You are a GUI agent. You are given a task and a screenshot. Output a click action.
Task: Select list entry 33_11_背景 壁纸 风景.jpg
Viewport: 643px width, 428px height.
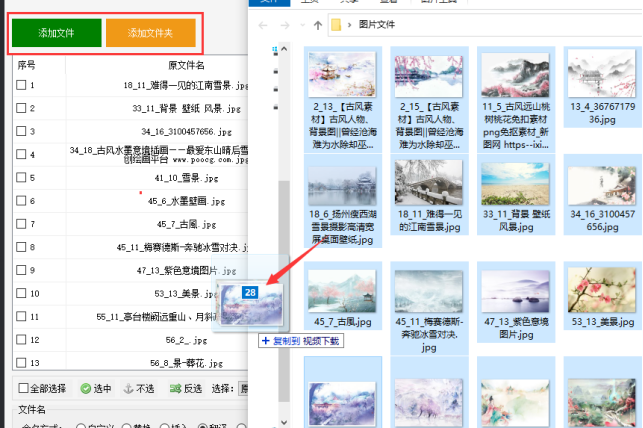pos(186,109)
